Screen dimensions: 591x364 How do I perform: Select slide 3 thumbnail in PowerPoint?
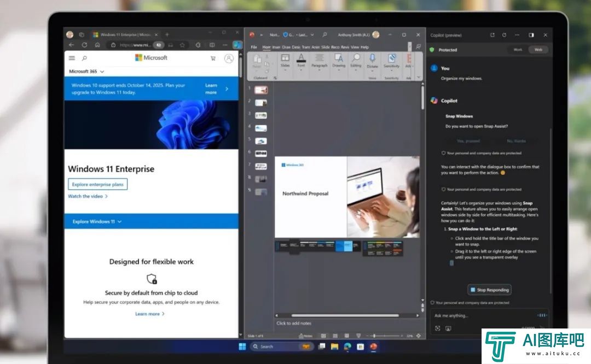point(261,115)
